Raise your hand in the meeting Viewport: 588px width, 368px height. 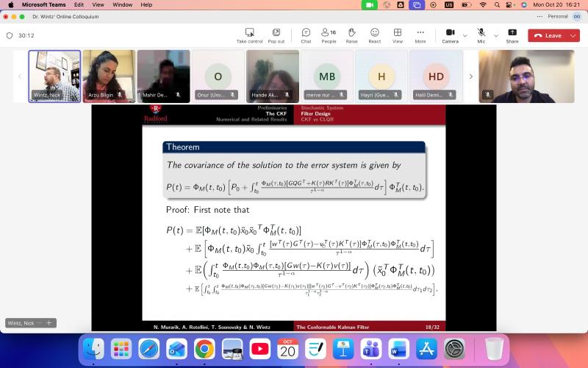351,35
